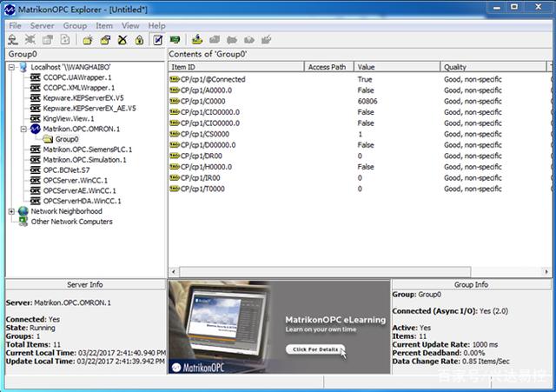Viewport: 556px width, 392px height.
Task: Click the Group0 folder icon in tree
Action: pyautogui.click(x=48, y=139)
